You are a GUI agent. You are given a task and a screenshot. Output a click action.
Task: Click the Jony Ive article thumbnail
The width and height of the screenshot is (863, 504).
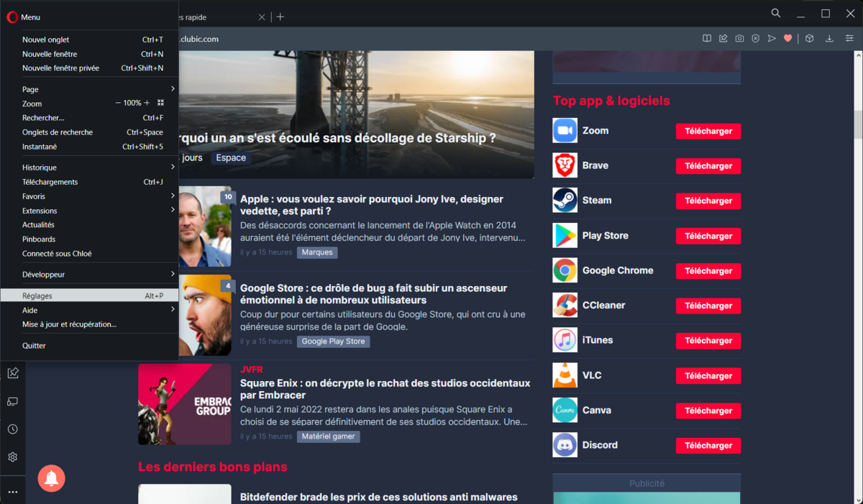(x=205, y=226)
